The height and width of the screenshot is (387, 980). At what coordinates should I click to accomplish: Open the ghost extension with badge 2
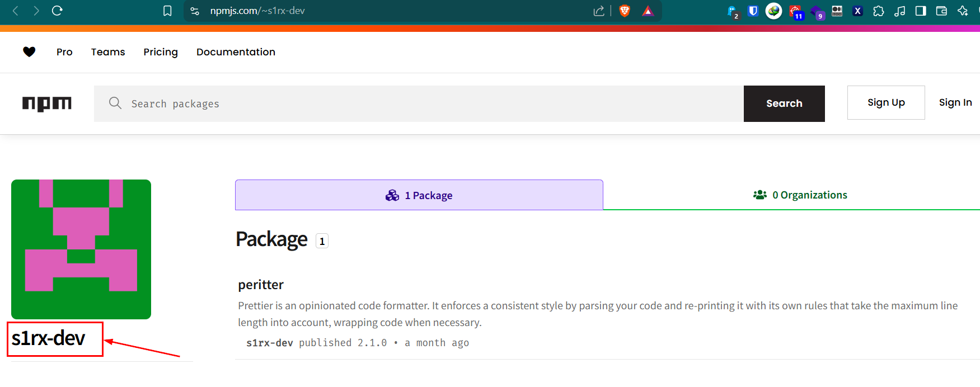coord(733,11)
